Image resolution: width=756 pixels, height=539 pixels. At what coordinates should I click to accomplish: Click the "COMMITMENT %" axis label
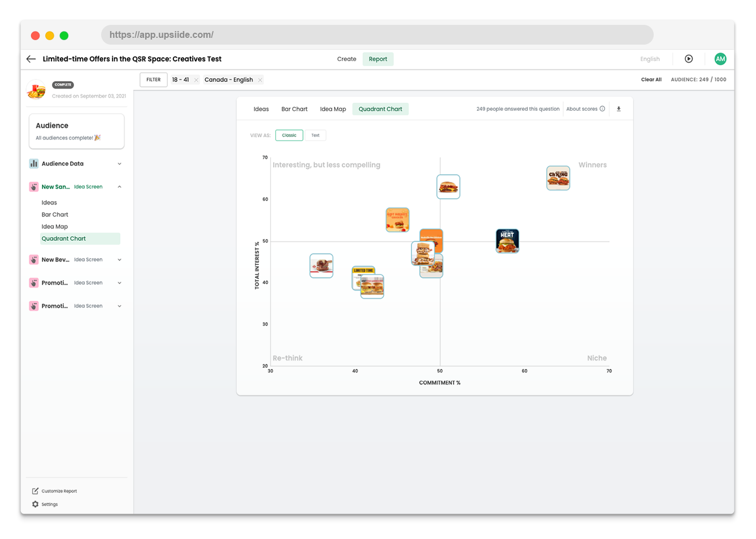point(440,383)
